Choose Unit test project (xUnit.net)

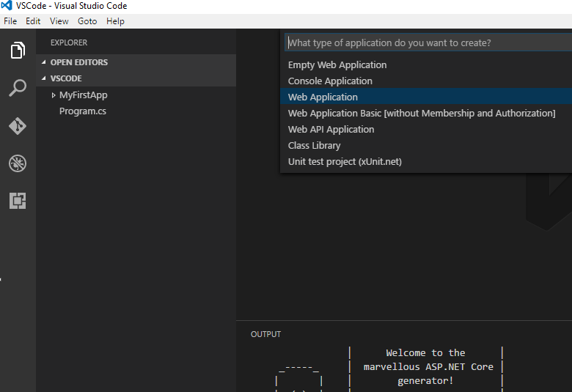[426, 161]
